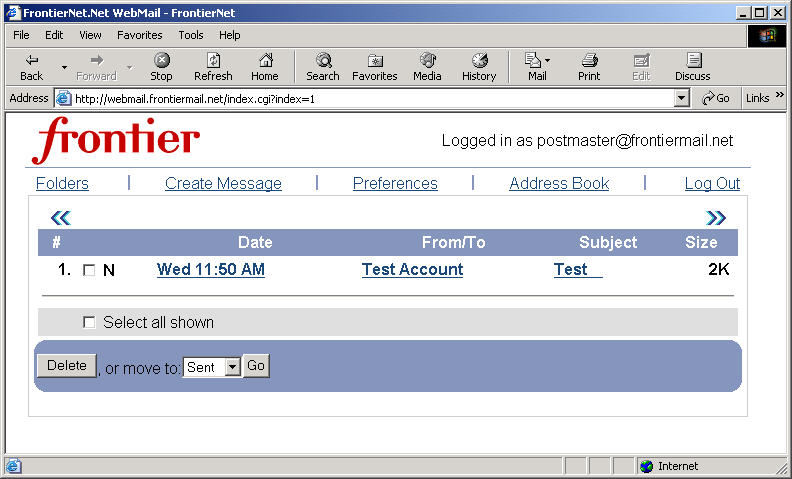The width and height of the screenshot is (792, 479).
Task: Open the File menu
Action: [x=21, y=35]
